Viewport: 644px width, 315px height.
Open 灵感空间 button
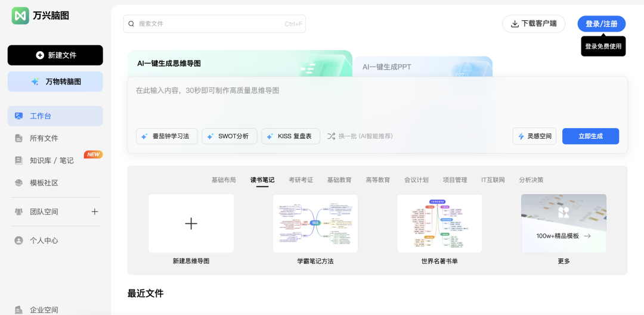[534, 136]
